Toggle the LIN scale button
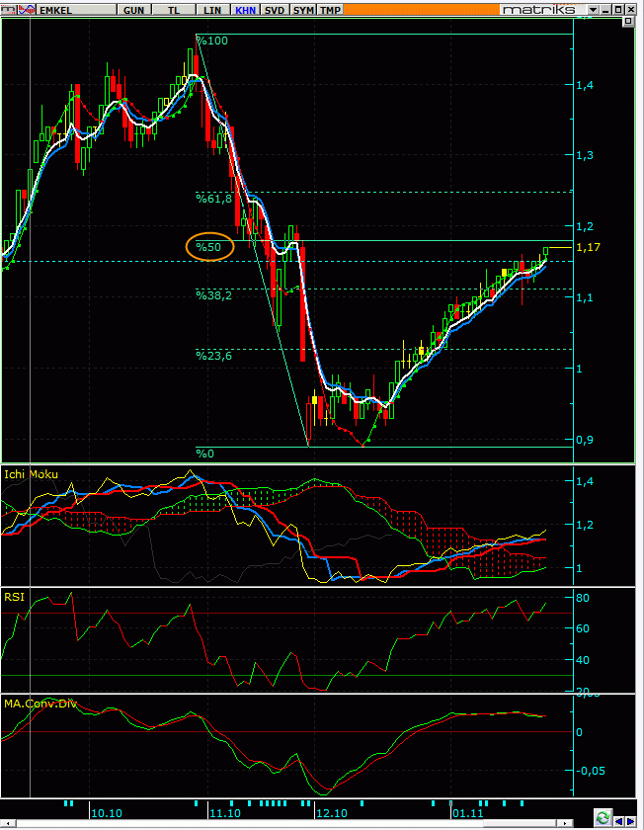This screenshot has width=644, height=830. point(212,10)
